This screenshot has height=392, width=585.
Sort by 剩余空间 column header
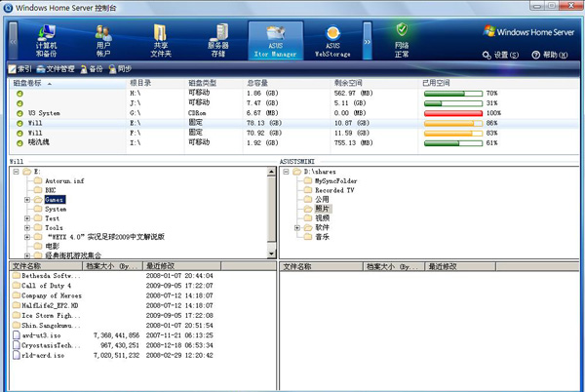pos(373,83)
